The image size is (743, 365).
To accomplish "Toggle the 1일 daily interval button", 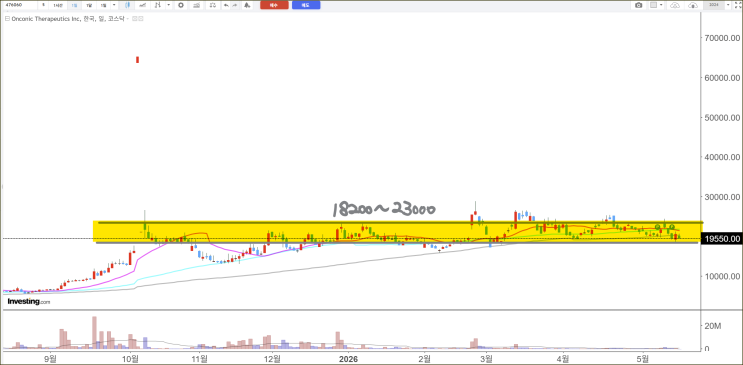I will [74, 5].
